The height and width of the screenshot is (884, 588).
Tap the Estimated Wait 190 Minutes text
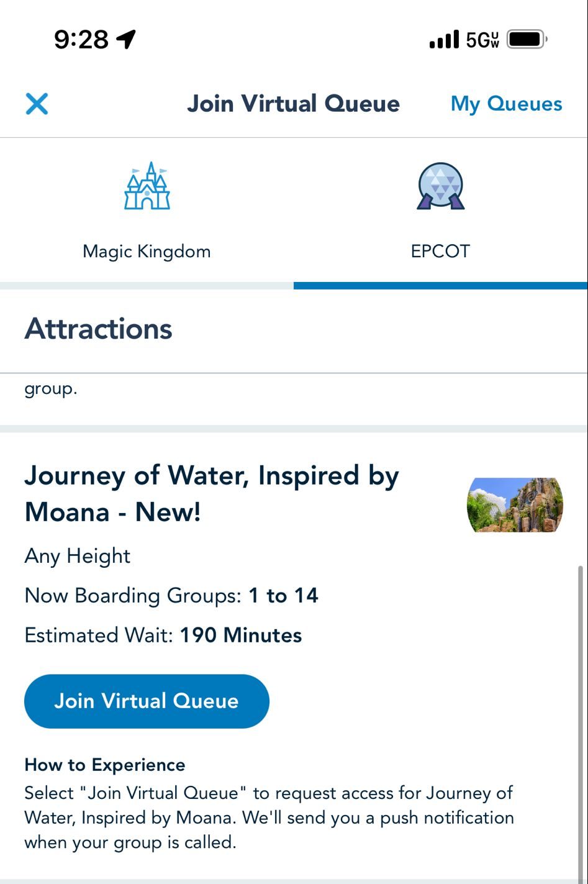[x=163, y=636]
